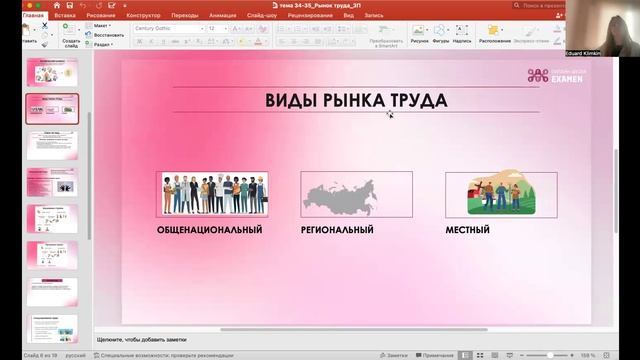
Task: Open the Фигуры dropdown arrow
Action: point(448,30)
